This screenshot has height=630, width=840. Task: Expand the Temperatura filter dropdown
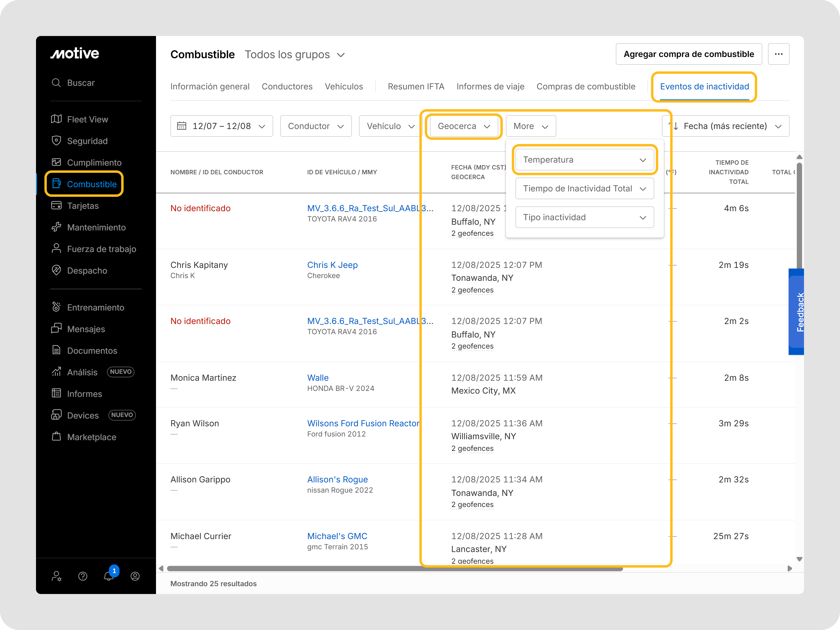click(584, 160)
